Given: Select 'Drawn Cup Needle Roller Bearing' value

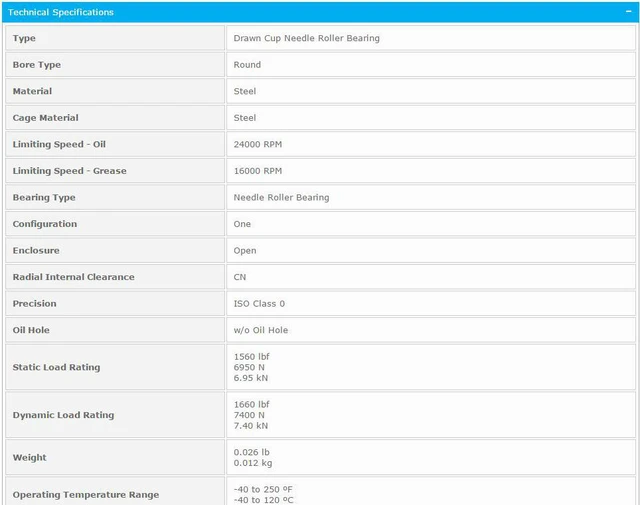Looking at the screenshot, I should [307, 38].
